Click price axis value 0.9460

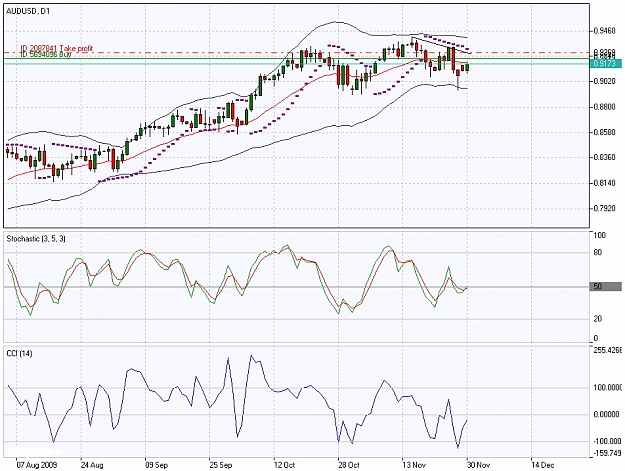(x=604, y=31)
